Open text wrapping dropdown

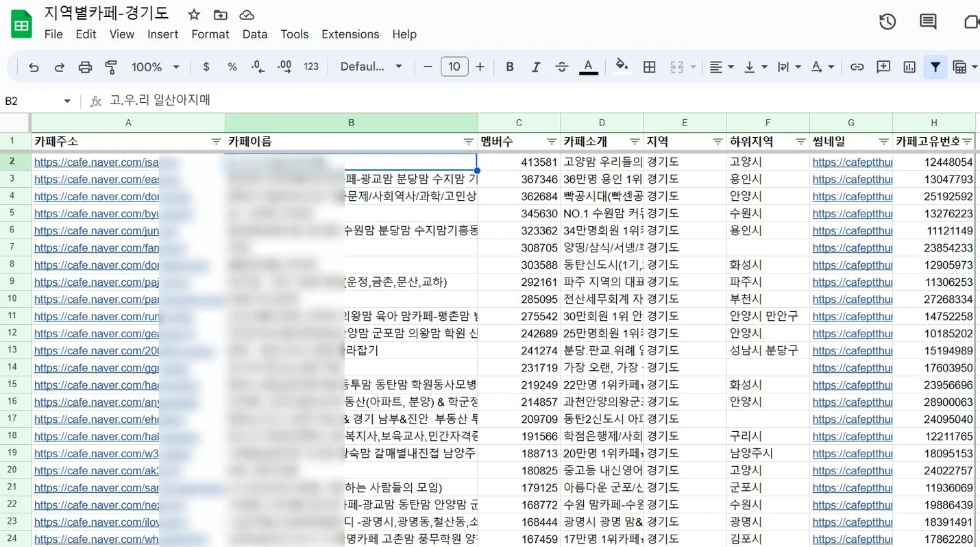(x=789, y=67)
